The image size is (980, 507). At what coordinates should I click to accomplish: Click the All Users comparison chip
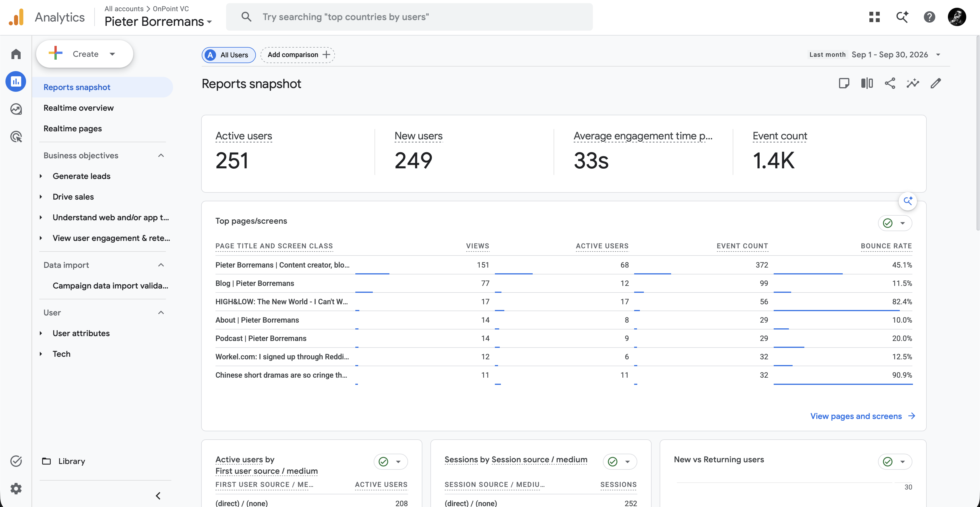[x=229, y=55]
